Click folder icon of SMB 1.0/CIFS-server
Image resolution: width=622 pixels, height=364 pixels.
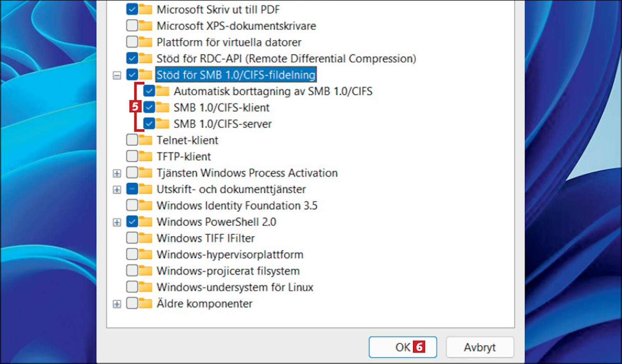163,124
